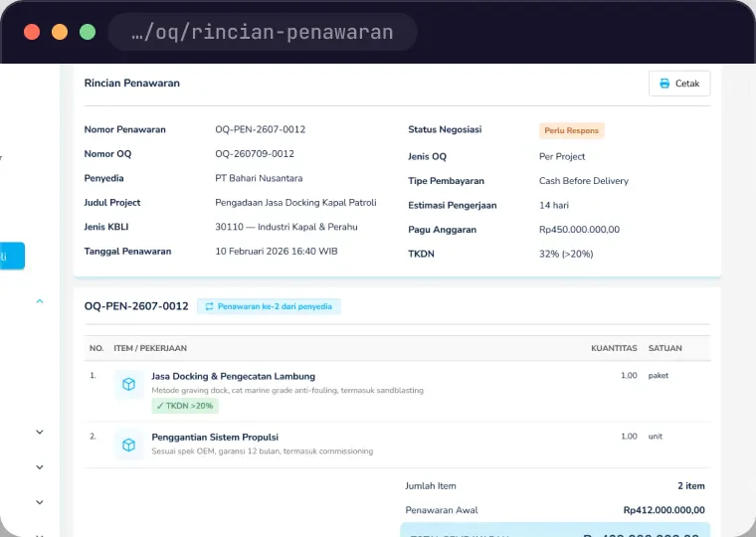
Task: Click the KUANTITAS column header
Action: [614, 348]
